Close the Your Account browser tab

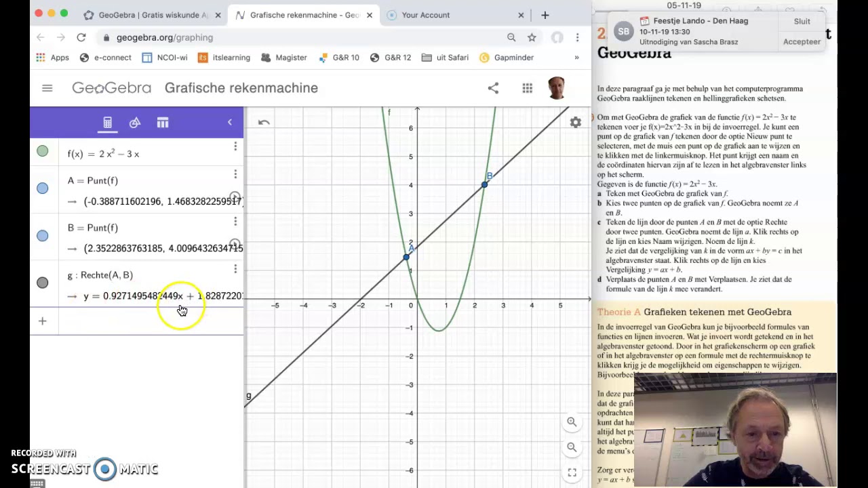521,15
